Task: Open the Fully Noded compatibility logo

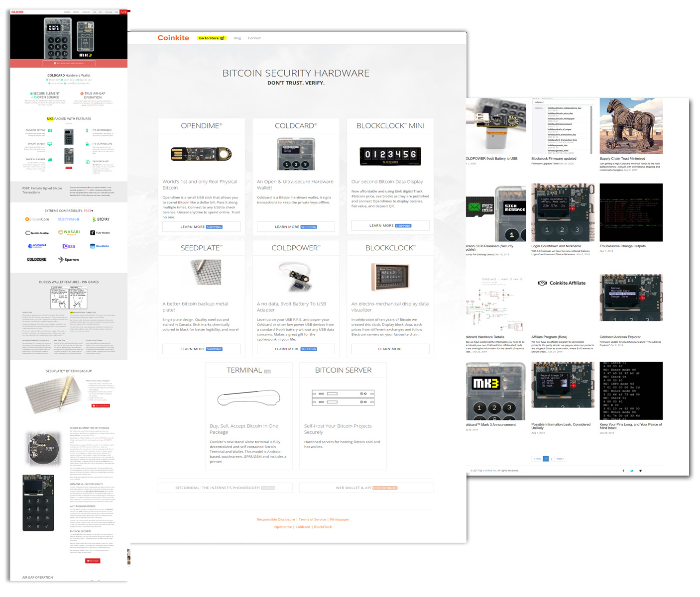Action: [100, 233]
